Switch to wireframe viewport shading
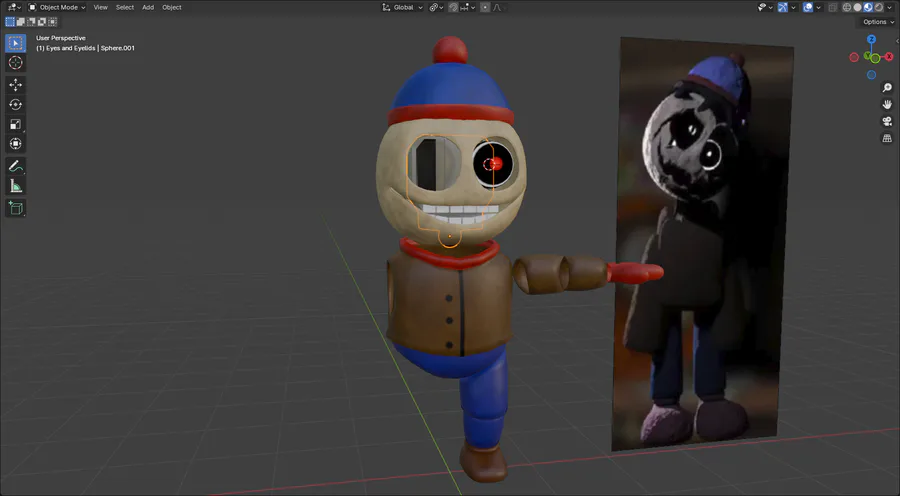900x496 pixels. tap(847, 7)
